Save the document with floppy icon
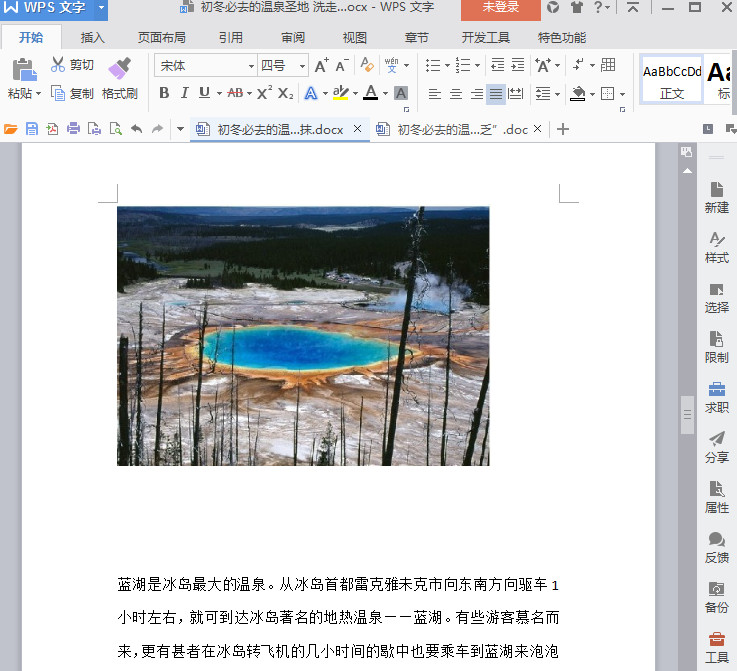This screenshot has height=671, width=737. point(31,129)
